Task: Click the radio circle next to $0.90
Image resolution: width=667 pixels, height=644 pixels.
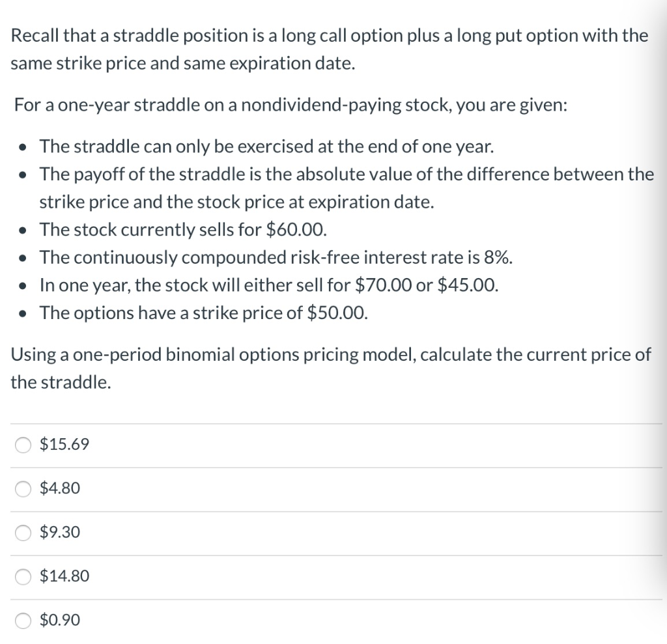Action: coord(23,621)
